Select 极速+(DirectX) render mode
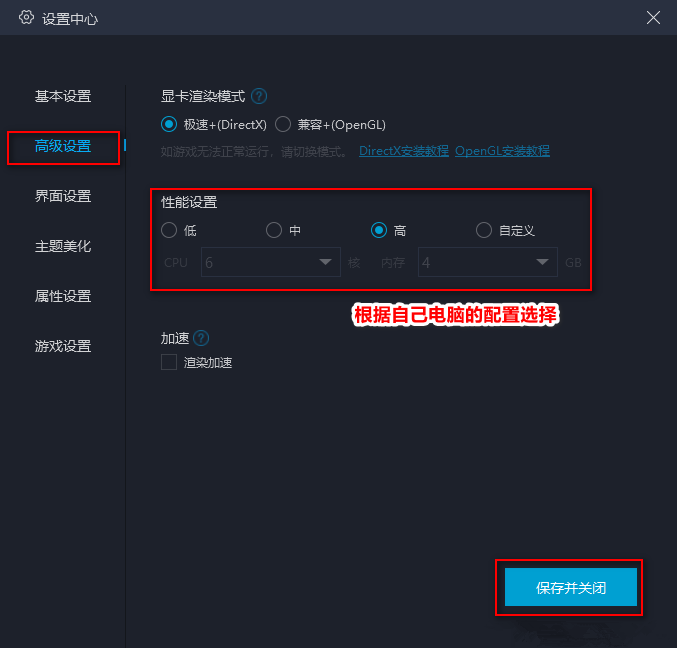 tap(169, 124)
